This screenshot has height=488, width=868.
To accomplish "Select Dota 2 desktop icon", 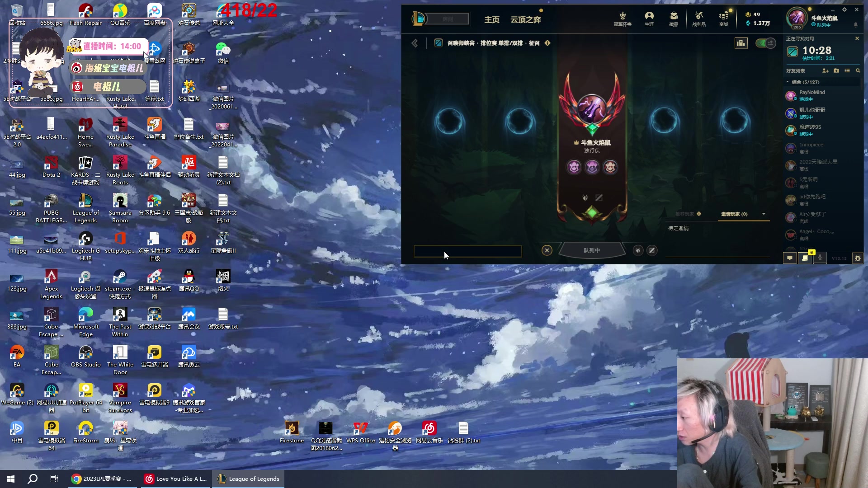I will point(51,167).
